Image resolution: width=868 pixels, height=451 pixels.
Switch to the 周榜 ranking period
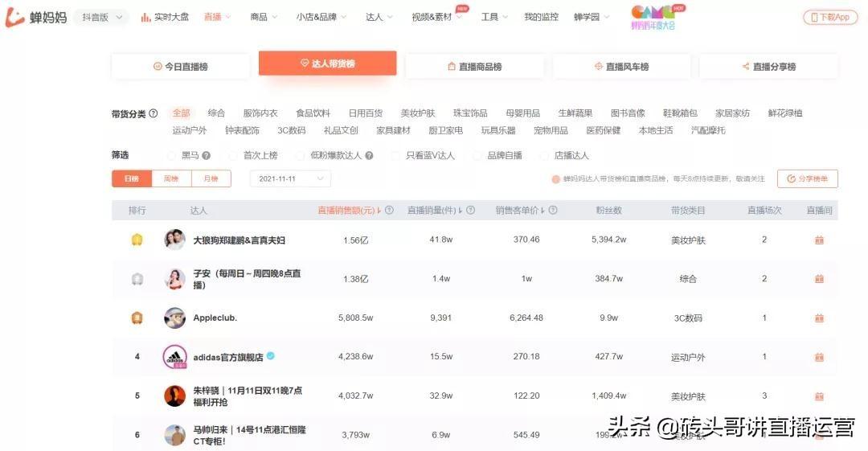tap(171, 179)
